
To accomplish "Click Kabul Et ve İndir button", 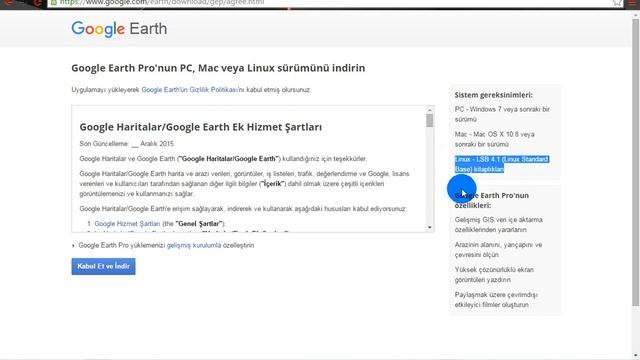I will (103, 267).
